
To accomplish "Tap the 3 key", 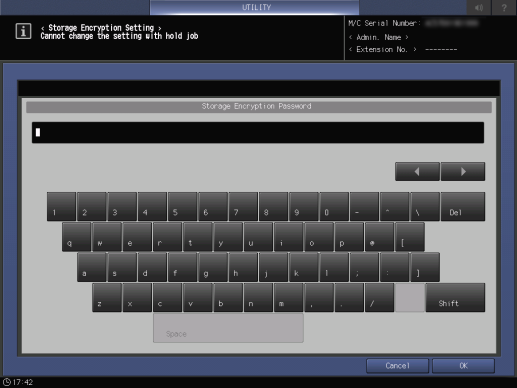I will 122,206.
